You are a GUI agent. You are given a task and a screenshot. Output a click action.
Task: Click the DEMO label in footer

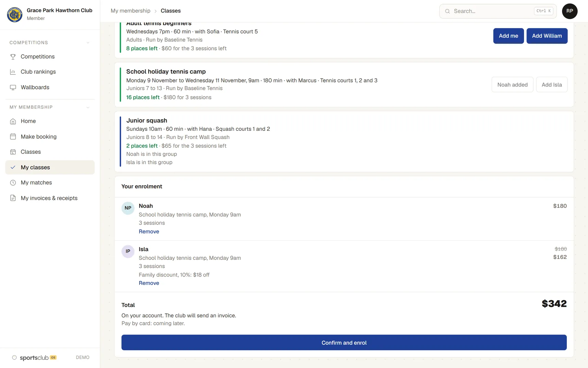(82, 357)
